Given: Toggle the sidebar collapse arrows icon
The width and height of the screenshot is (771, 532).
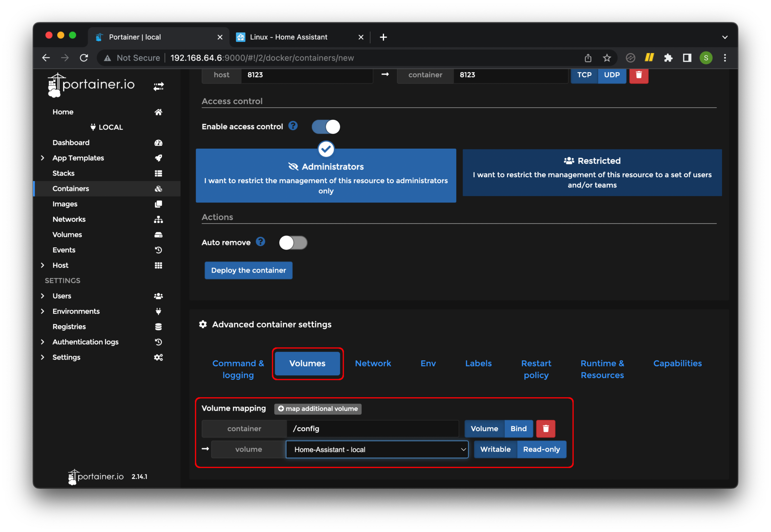Looking at the screenshot, I should pos(158,87).
